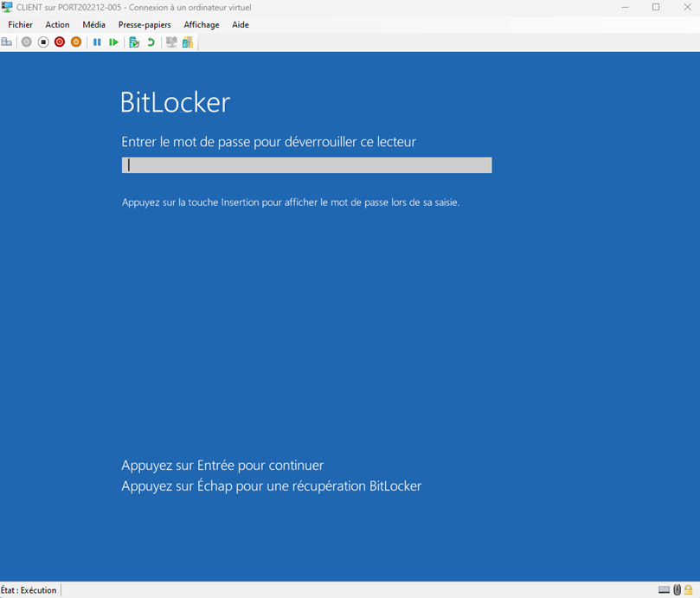This screenshot has width=700, height=598.
Task: Click the VM connection icon in the title bar
Action: [7, 7]
